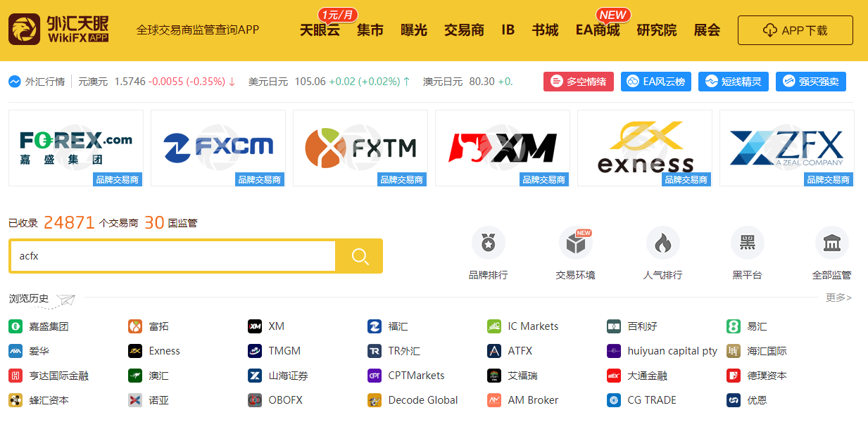
Task: Open the 人气排行 flame icon
Action: (x=663, y=243)
